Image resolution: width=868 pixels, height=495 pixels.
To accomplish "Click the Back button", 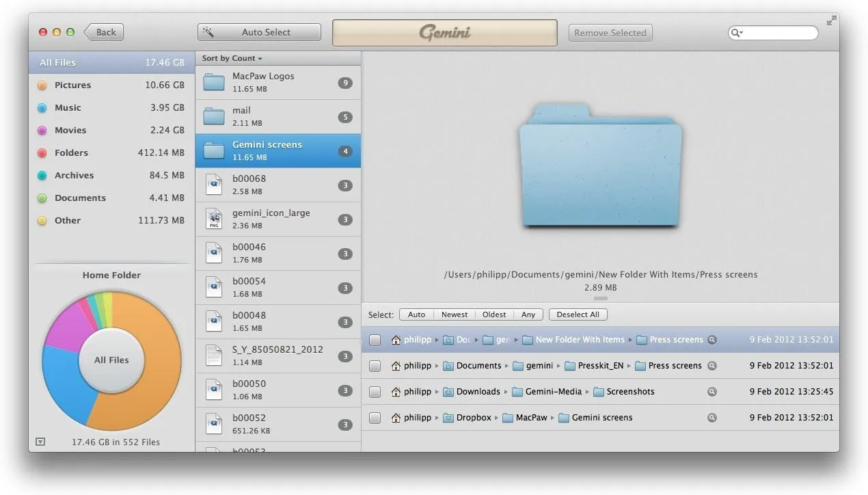I will (104, 32).
